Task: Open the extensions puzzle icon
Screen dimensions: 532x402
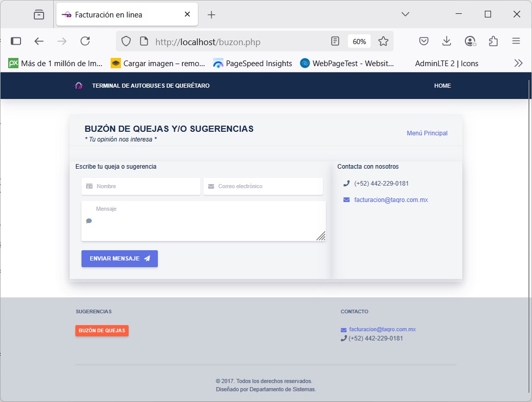Action: point(493,42)
